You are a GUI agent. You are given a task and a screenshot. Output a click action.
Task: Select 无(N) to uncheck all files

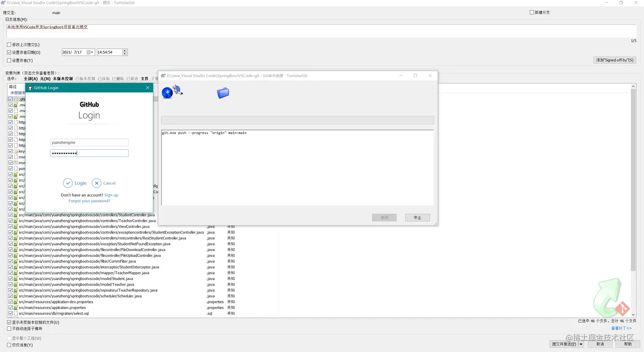[x=45, y=79]
